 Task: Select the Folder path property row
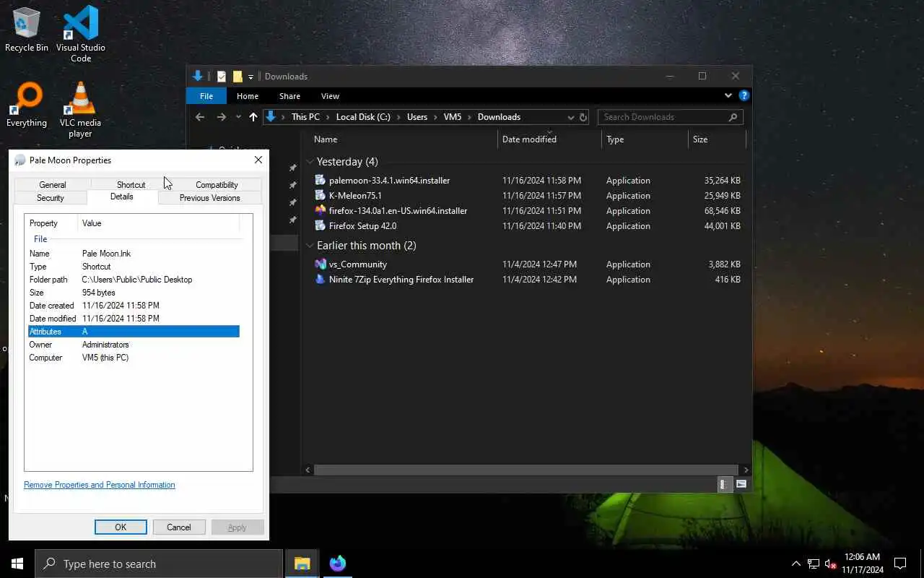point(134,280)
